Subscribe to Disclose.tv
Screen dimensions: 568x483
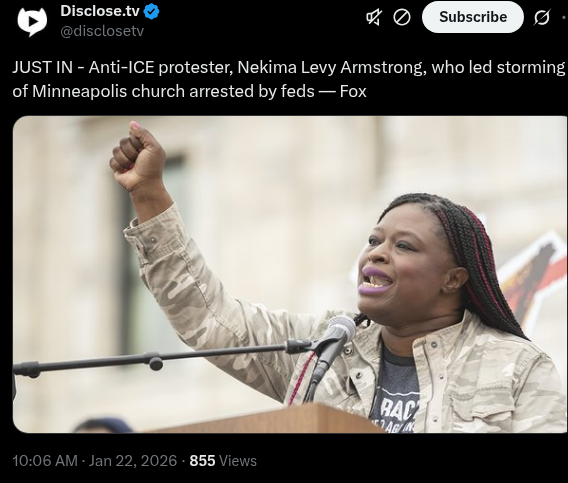tap(473, 17)
